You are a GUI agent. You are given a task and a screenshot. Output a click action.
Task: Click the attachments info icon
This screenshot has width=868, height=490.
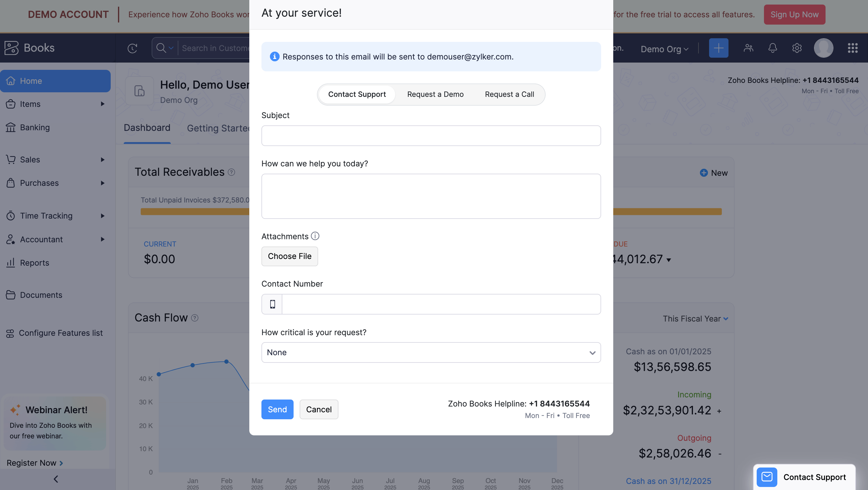click(x=315, y=236)
